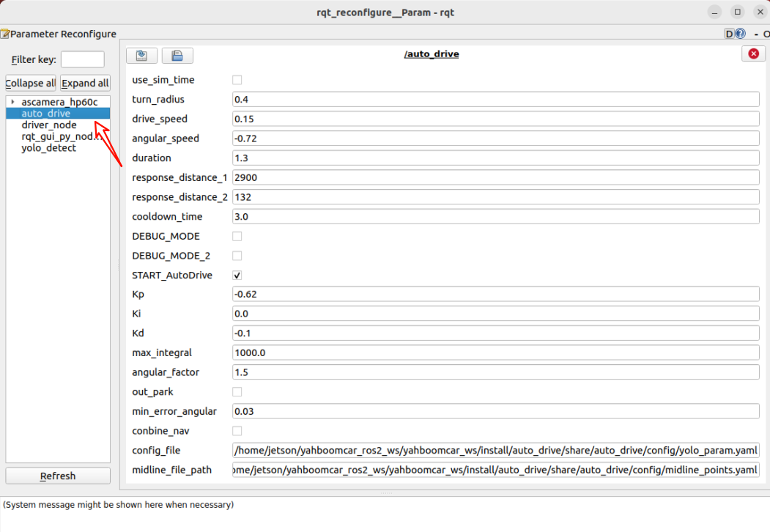Maximize the rqt window
This screenshot has height=532, width=770.
pyautogui.click(x=738, y=12)
